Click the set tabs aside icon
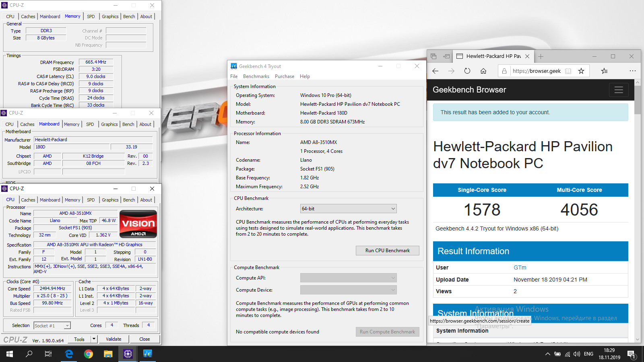This screenshot has height=362, width=644. click(446, 56)
